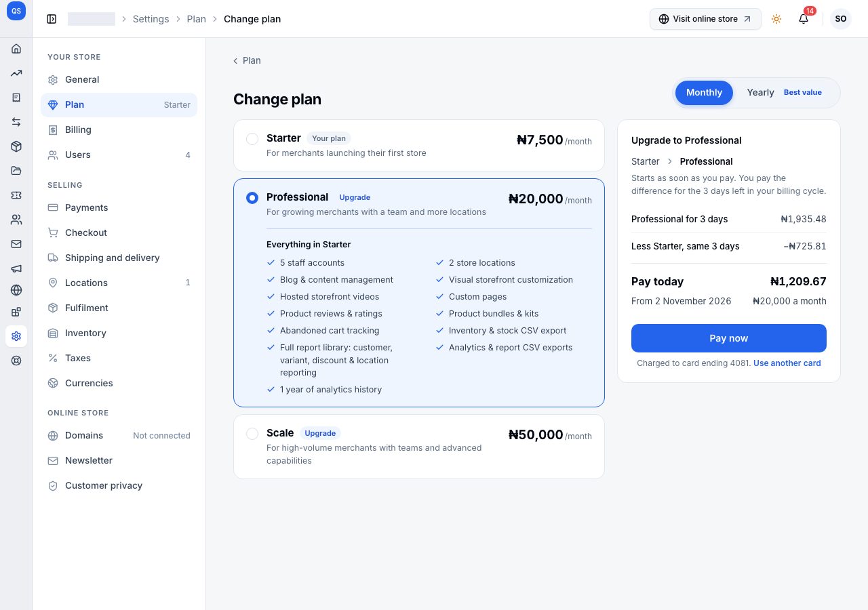The image size is (868, 610).
Task: Click Settings in the breadcrumb
Action: (151, 19)
